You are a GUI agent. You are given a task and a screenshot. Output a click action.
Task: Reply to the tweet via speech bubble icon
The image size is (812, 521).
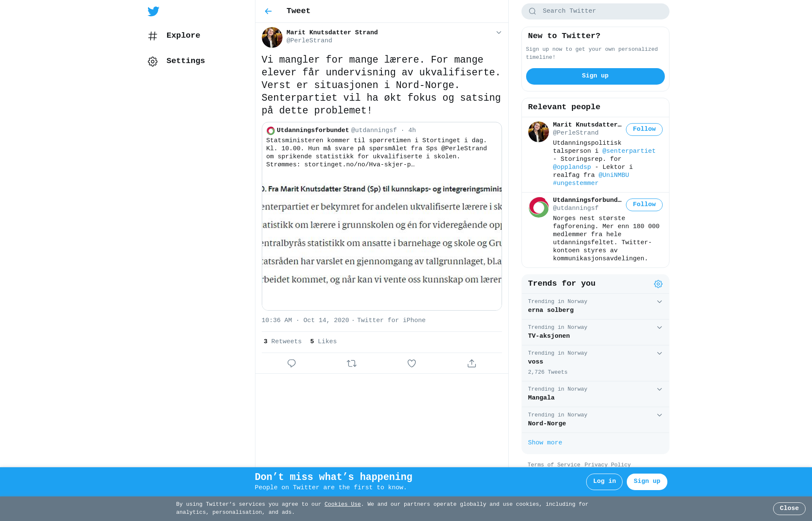click(x=291, y=363)
